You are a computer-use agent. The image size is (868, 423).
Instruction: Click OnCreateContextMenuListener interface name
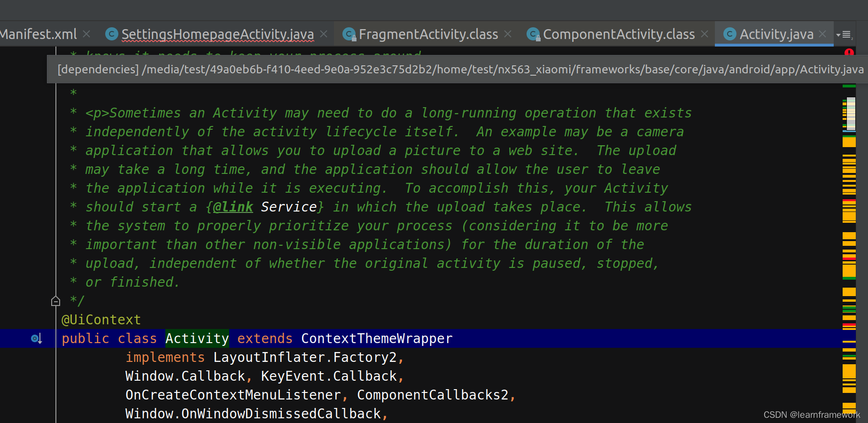click(x=233, y=395)
